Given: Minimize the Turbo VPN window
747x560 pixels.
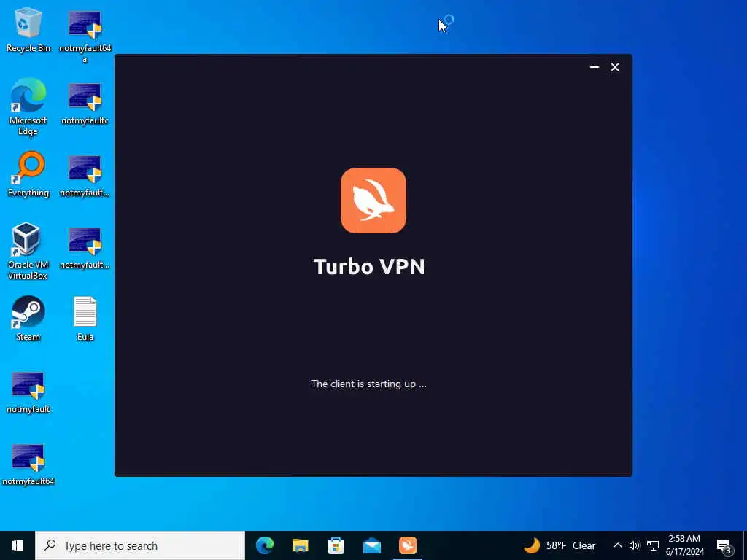Looking at the screenshot, I should point(594,67).
